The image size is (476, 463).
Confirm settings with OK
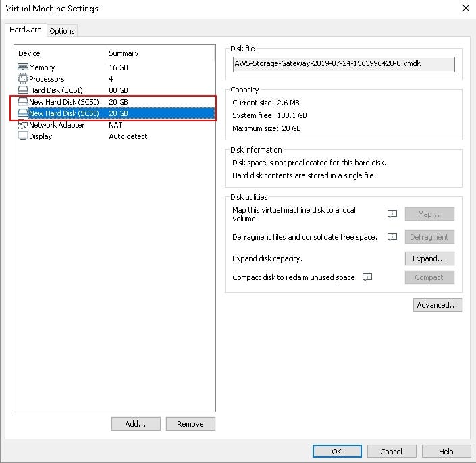[337, 452]
